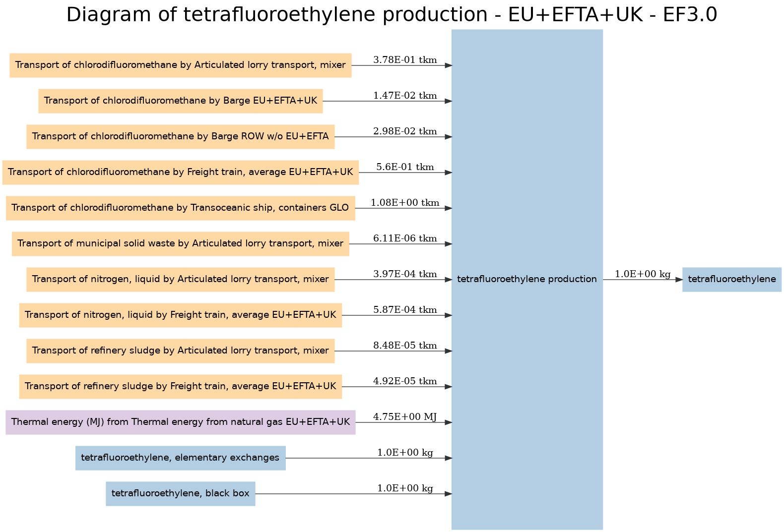
Task: Click the '5.6E-01 tkm' edge label
Action: (405, 167)
